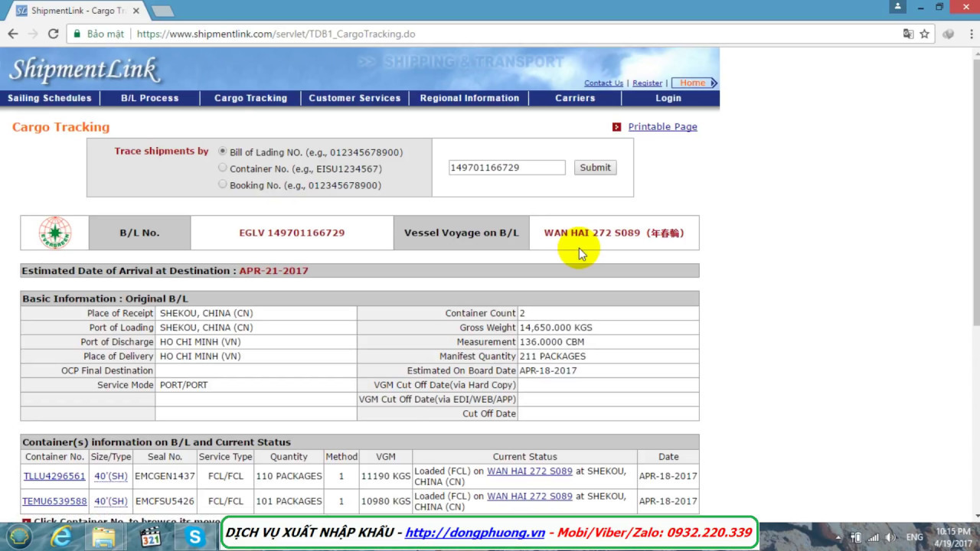980x551 pixels.
Task: Click 211 PACKAGES manifest quantity
Action: 553,357
